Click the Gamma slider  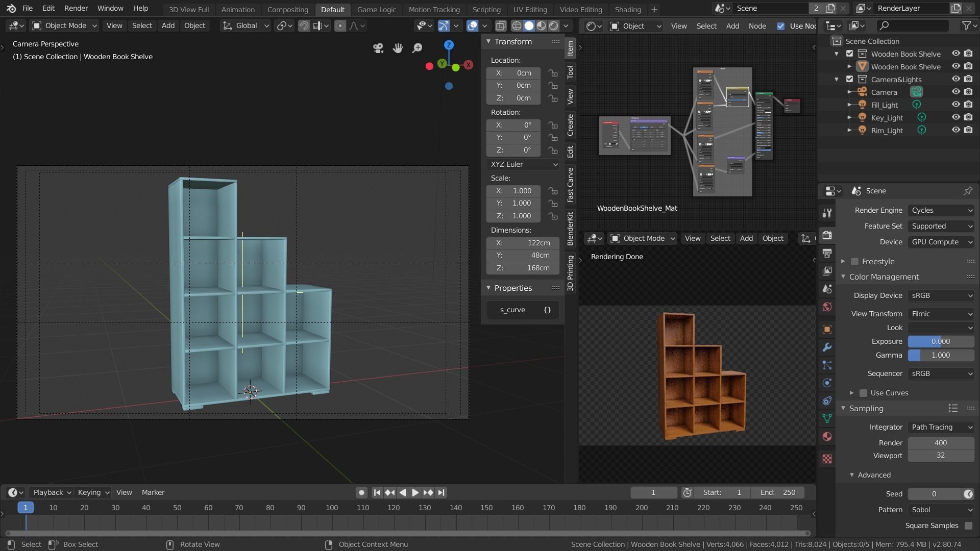(941, 355)
